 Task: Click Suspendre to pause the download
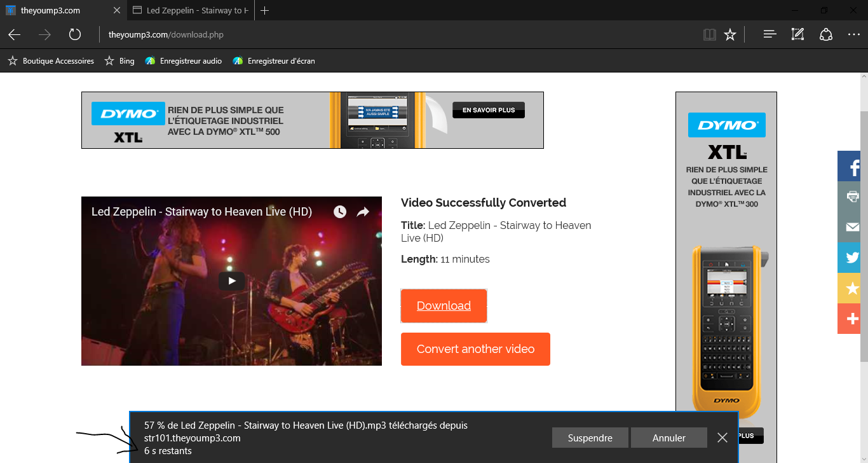(x=590, y=438)
